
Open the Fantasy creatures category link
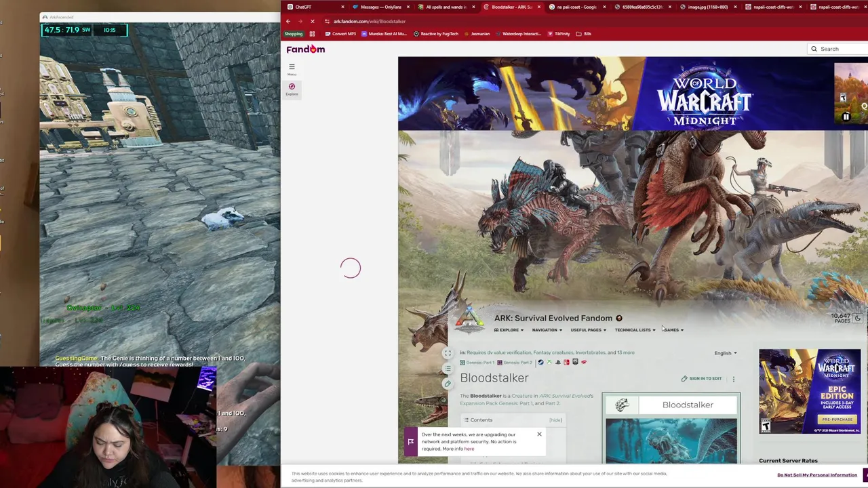(x=553, y=352)
